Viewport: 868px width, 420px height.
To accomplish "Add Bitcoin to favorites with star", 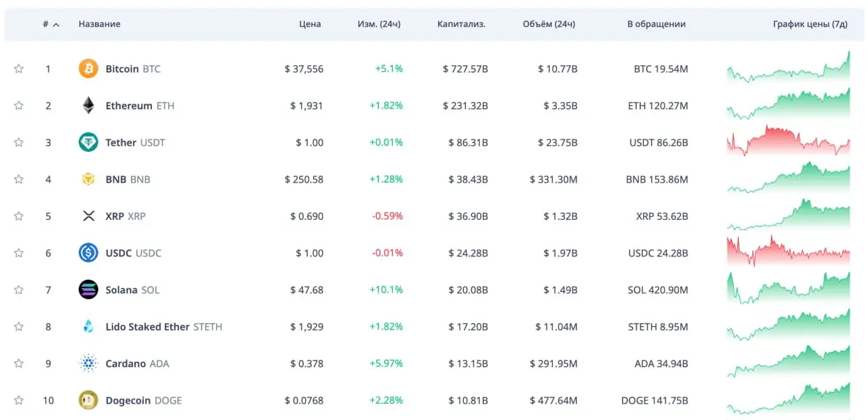I will (19, 69).
